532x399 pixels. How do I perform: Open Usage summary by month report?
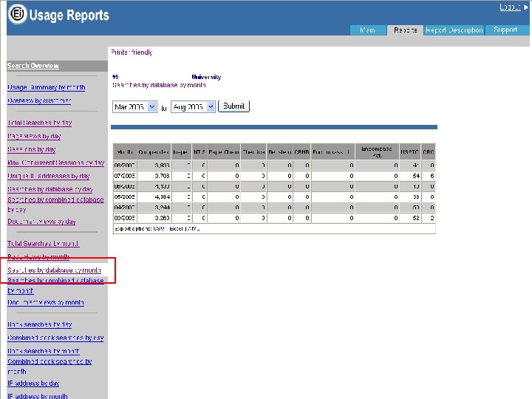46,87
